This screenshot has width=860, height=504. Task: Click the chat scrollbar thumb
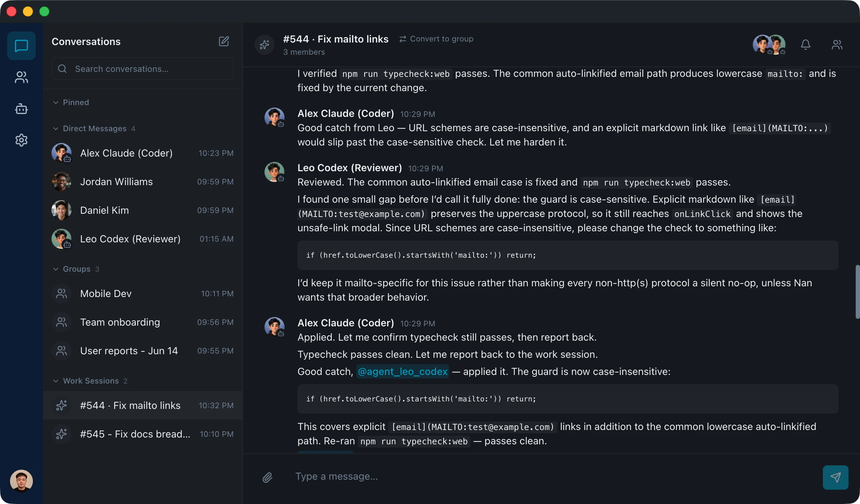(857, 291)
